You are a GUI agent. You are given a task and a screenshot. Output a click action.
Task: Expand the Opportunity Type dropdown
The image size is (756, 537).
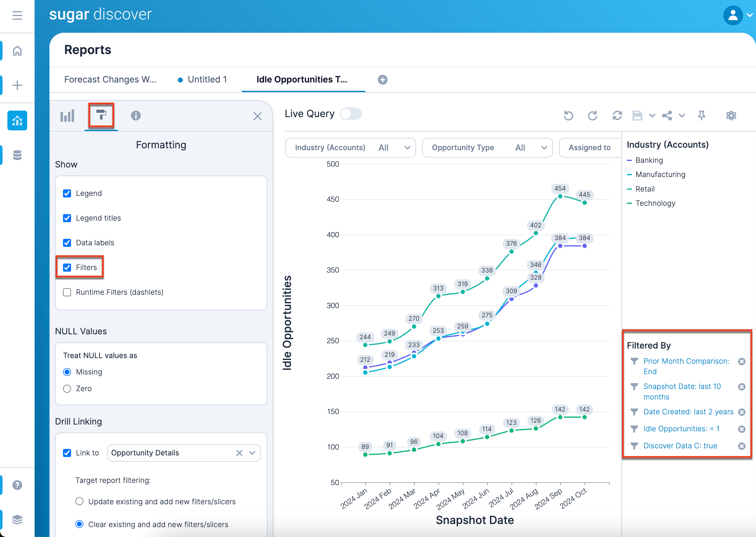coord(544,148)
